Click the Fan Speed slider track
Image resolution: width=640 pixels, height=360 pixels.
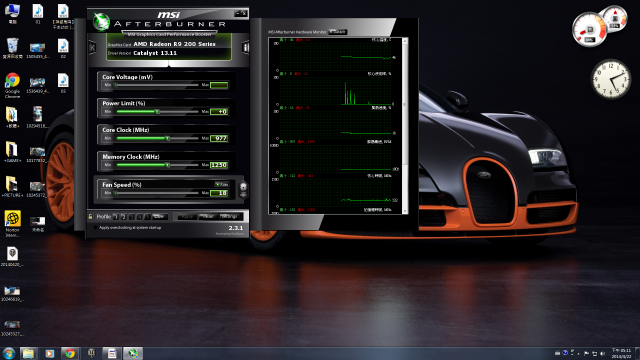point(157,193)
